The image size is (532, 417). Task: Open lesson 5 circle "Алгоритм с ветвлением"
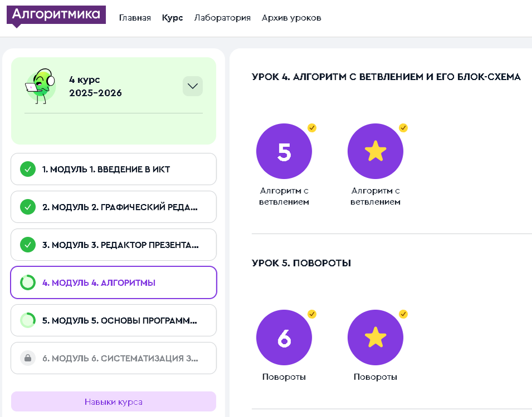tap(284, 151)
